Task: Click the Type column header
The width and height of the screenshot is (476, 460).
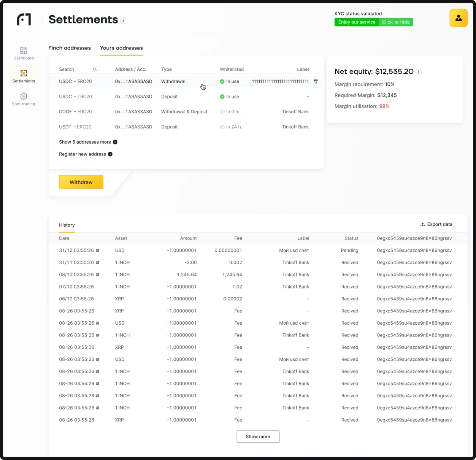Action: (167, 69)
